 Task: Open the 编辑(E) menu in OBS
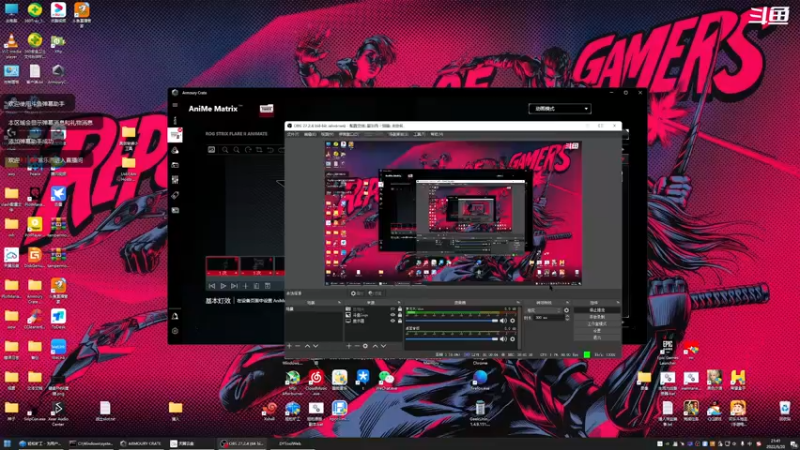(310, 134)
